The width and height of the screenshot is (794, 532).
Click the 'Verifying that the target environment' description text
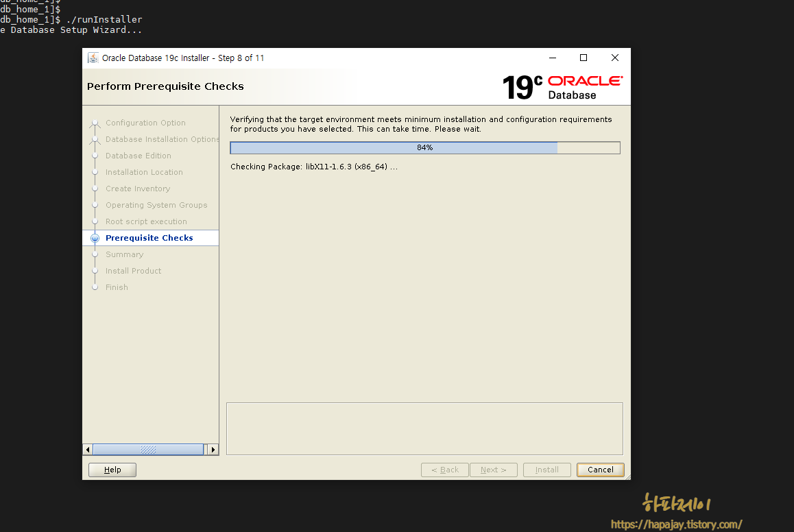tap(421, 124)
